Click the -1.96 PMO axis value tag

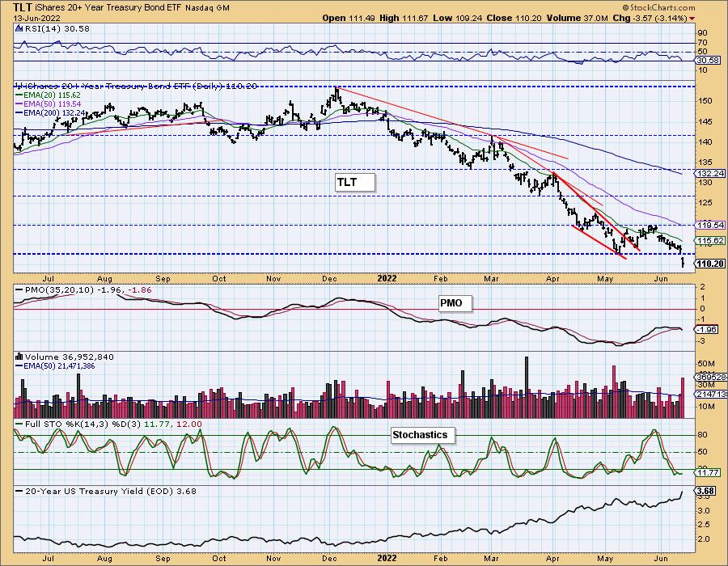click(x=707, y=329)
